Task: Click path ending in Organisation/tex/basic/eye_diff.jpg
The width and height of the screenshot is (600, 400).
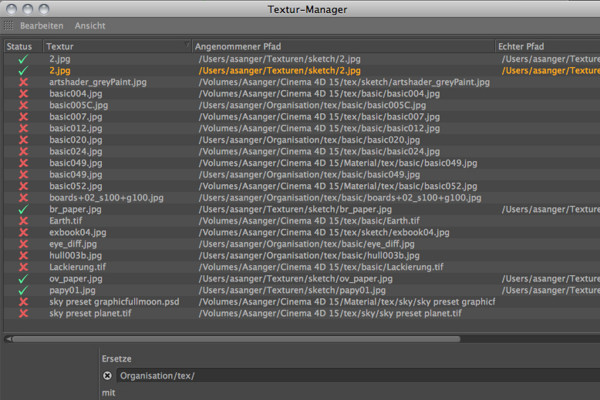Action: 306,244
